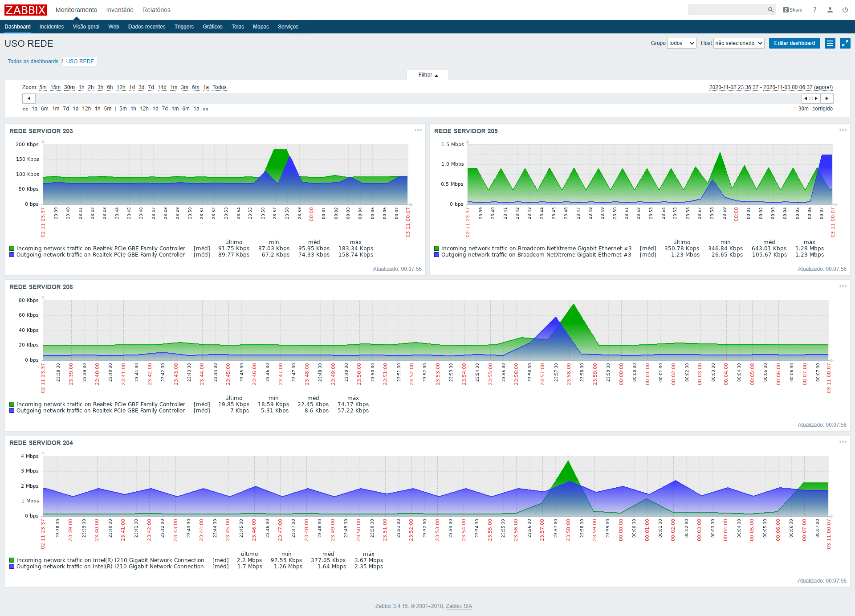This screenshot has width=855, height=616.
Task: Open the Relatórios top menu
Action: pos(156,10)
